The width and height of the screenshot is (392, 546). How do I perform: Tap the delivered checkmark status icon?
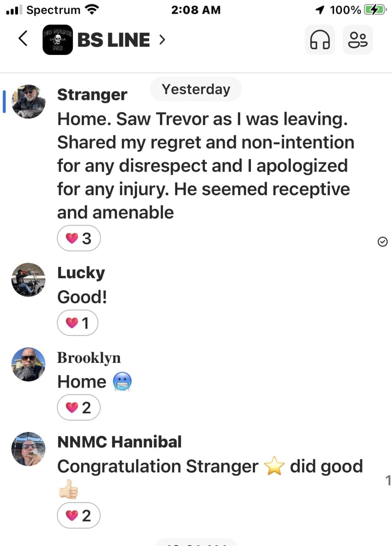pyautogui.click(x=383, y=242)
